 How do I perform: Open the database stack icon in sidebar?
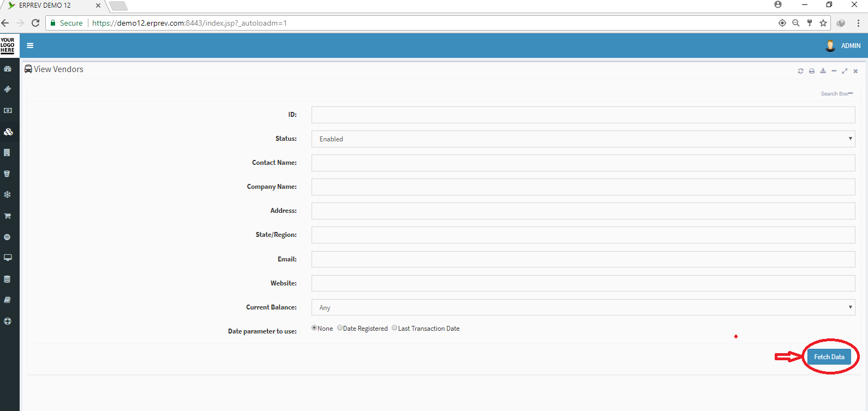click(x=7, y=279)
